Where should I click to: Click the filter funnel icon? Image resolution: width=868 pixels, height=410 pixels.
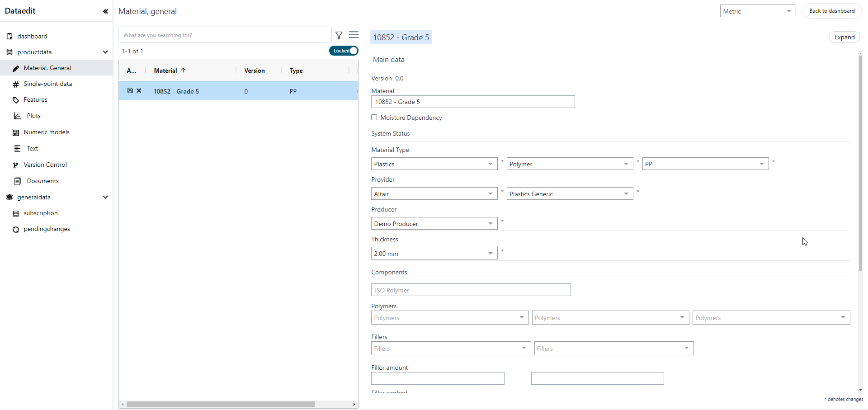click(x=339, y=35)
